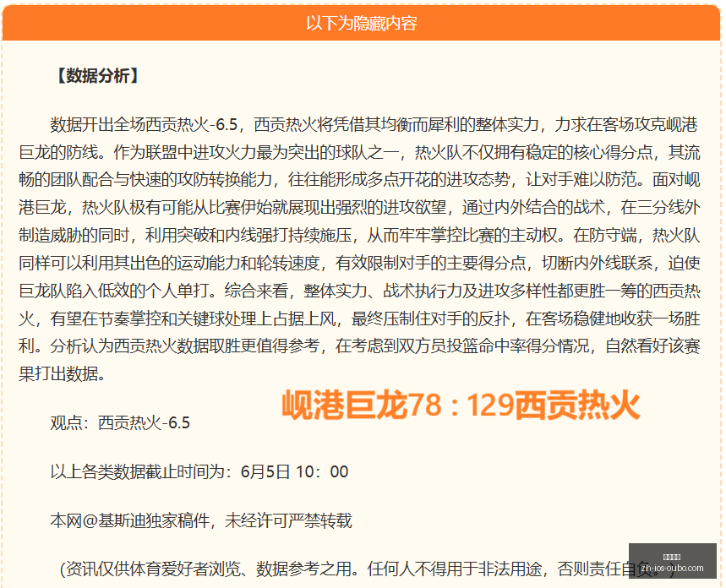Click the orange header '以下为隐藏内容'
The height and width of the screenshot is (588, 726).
click(x=361, y=23)
